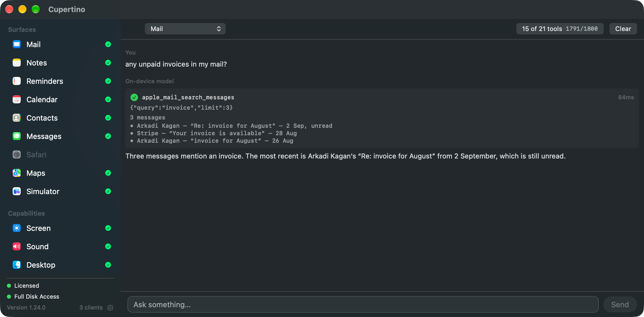Screen dimensions: 644x317
Task: Open the Desktop capability row
Action: point(60,265)
